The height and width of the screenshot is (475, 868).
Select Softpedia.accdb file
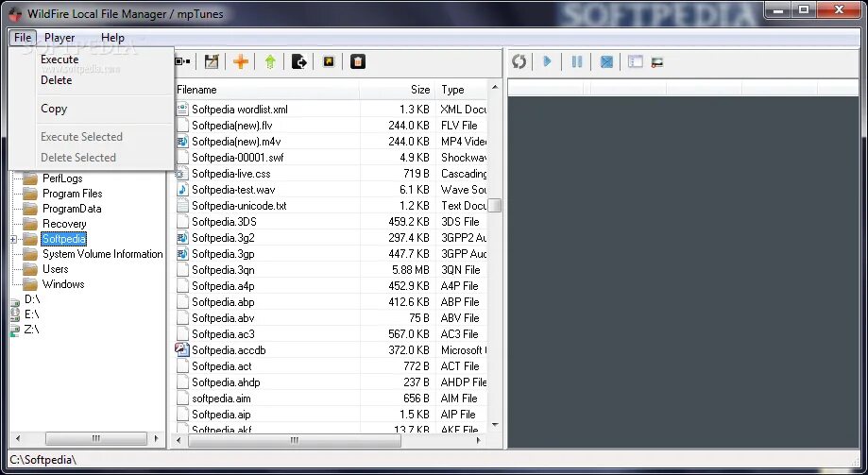pyautogui.click(x=229, y=350)
